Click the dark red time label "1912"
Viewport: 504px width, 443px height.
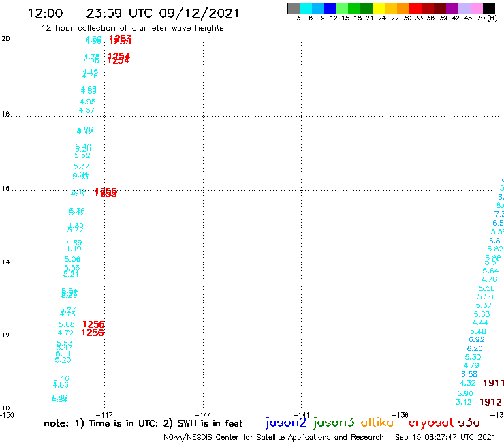tap(490, 402)
